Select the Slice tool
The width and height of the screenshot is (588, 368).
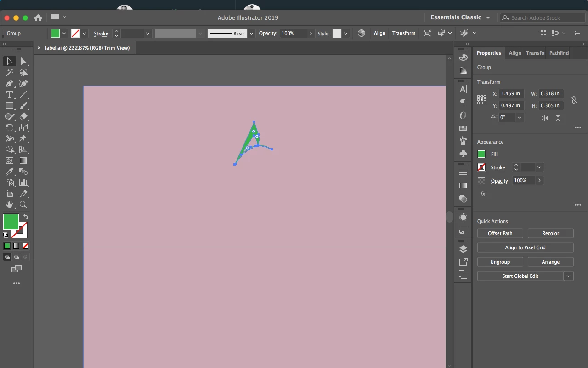(23, 194)
